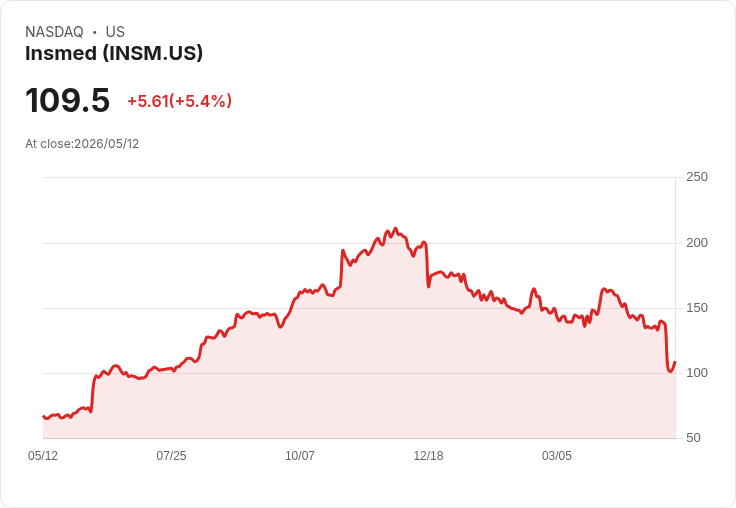
Task: Select the NASDAQ exchange label
Action: (54, 32)
